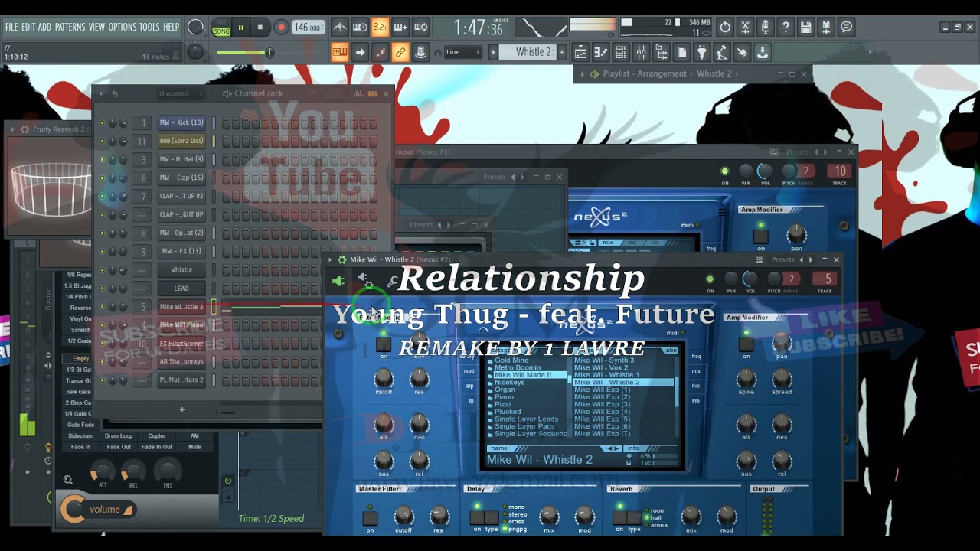This screenshot has width=980, height=551.
Task: Click the tempo field 146.000
Action: coord(307,28)
